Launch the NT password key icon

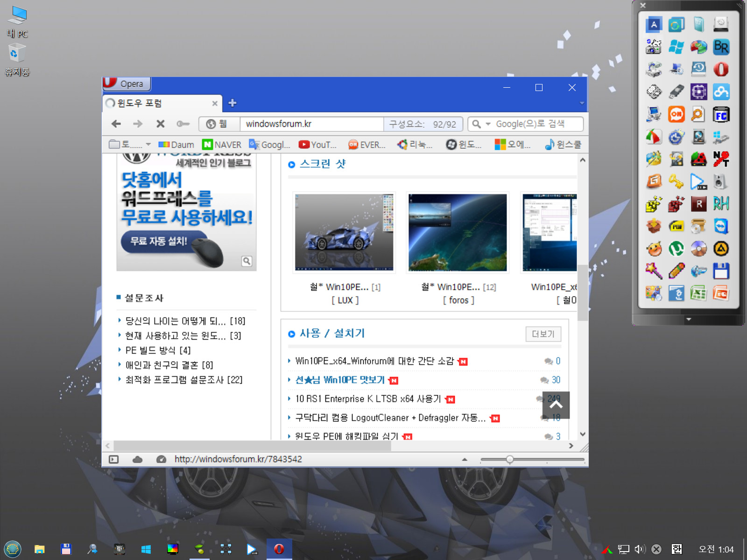click(x=721, y=159)
